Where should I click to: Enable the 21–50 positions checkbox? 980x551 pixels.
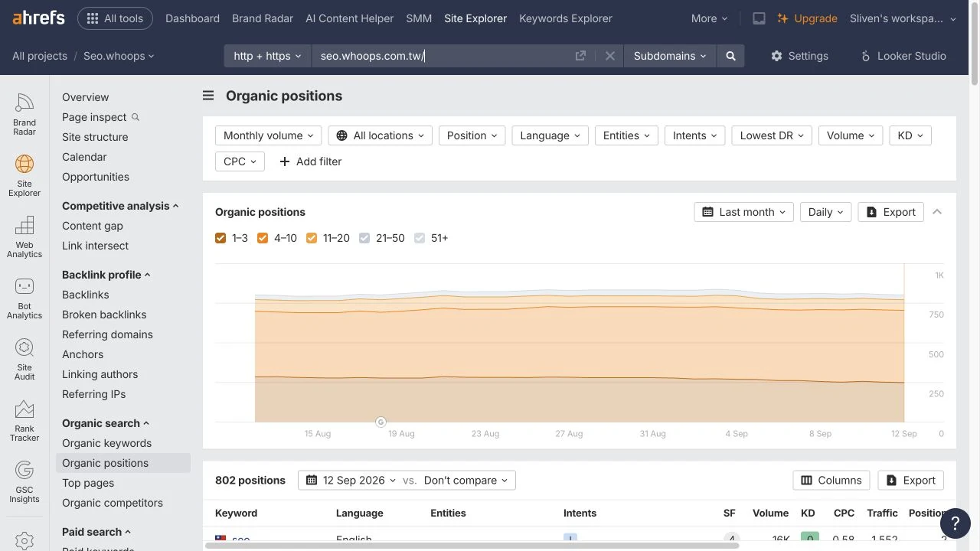364,238
